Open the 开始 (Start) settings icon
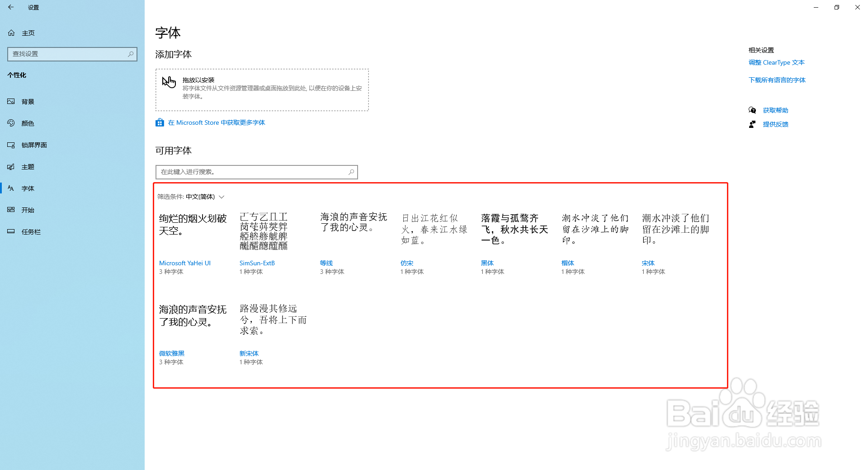 click(11, 210)
